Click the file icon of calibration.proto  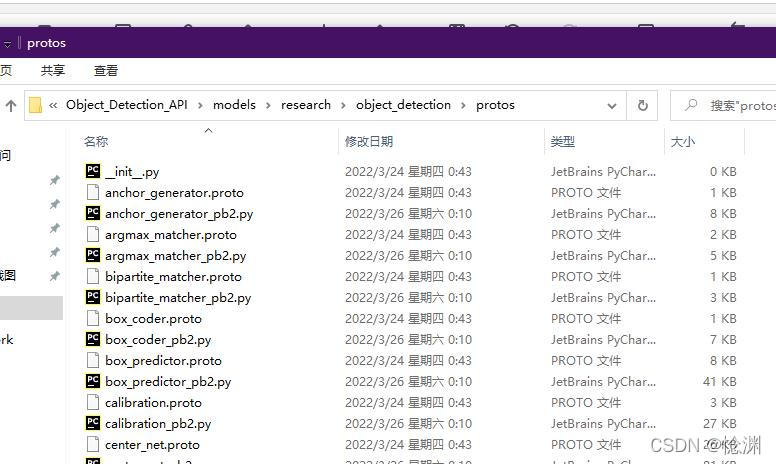pyautogui.click(x=93, y=402)
